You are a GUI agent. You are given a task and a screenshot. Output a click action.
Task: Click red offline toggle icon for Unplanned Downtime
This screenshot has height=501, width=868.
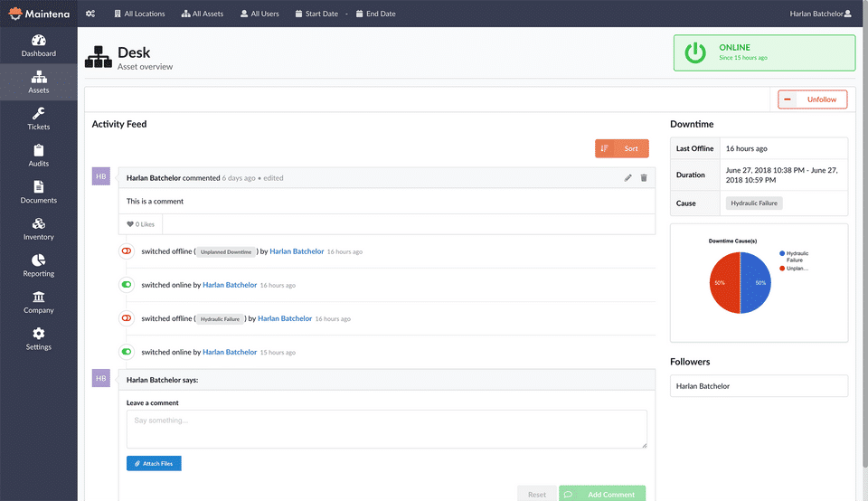coord(127,251)
